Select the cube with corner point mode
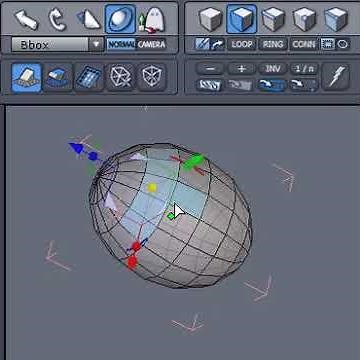 click(304, 19)
